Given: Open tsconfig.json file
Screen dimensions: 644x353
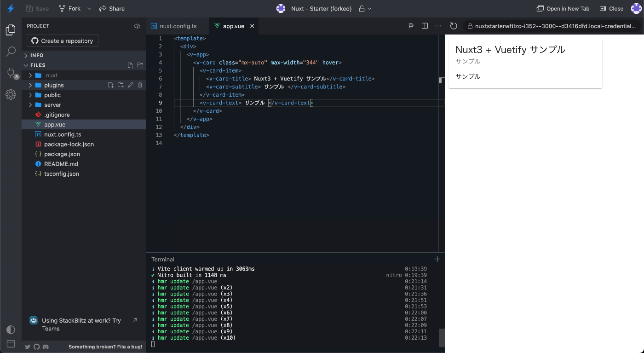Looking at the screenshot, I should point(84,174).
